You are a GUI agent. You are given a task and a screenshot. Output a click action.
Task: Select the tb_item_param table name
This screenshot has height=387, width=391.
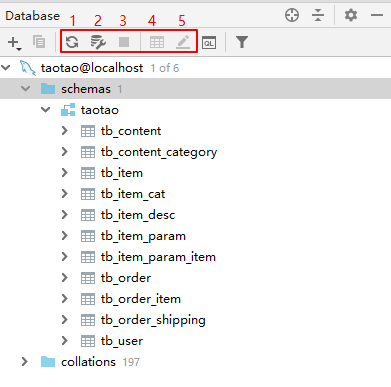pos(143,236)
